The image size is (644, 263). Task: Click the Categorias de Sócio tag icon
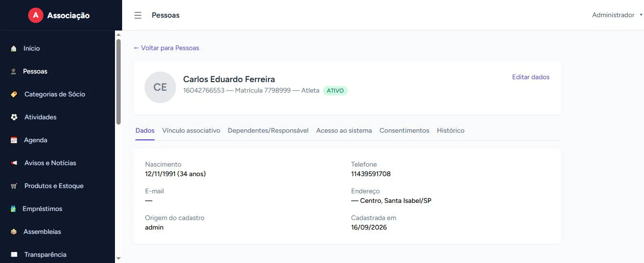[x=14, y=94]
